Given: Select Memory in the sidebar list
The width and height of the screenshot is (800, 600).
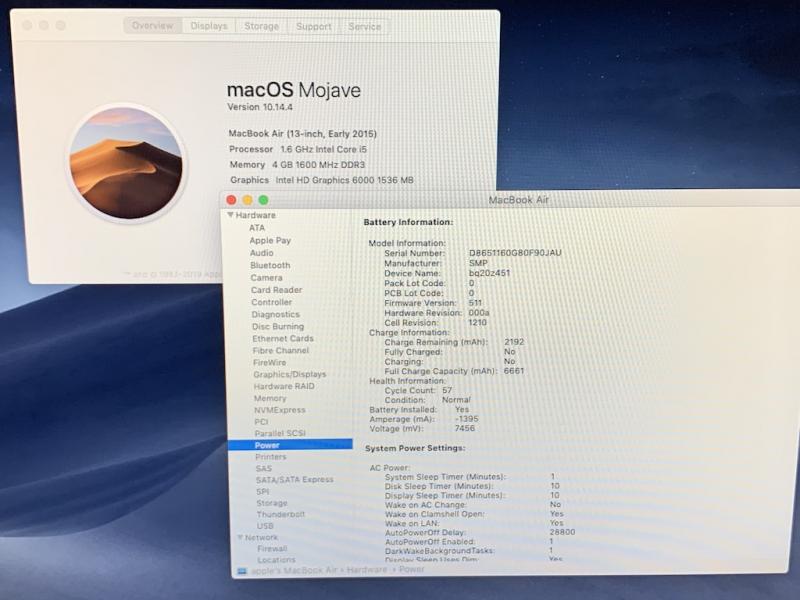Looking at the screenshot, I should point(270,398).
